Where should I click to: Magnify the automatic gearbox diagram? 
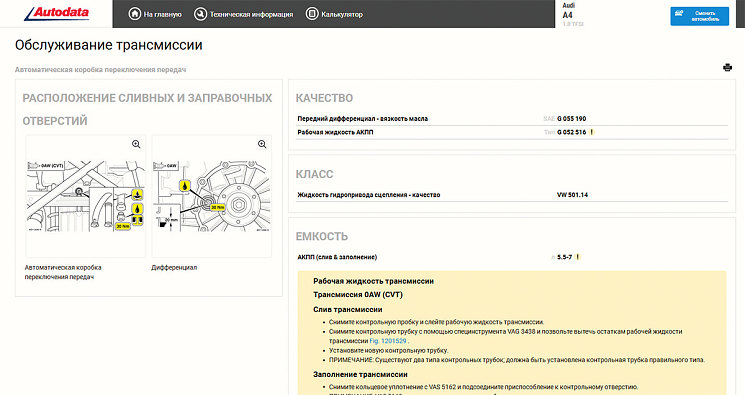(136, 144)
